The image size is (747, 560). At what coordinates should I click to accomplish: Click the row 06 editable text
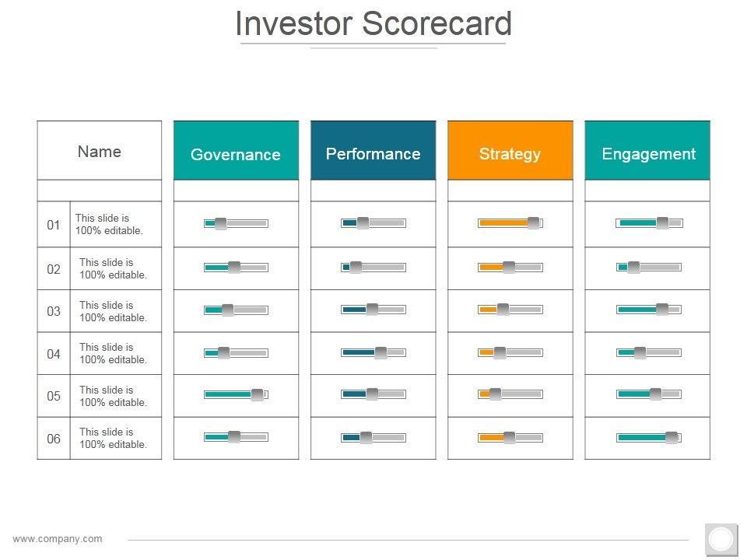(114, 438)
